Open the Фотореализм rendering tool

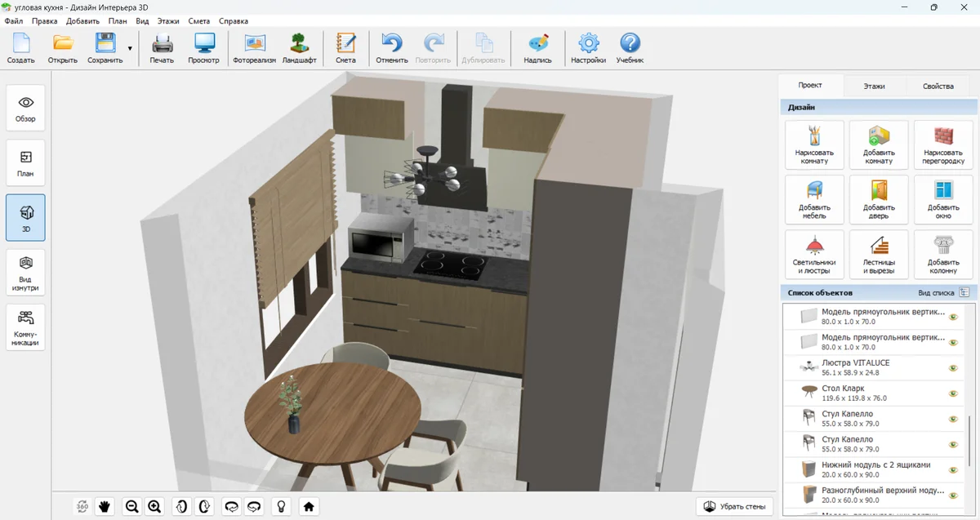tap(254, 48)
